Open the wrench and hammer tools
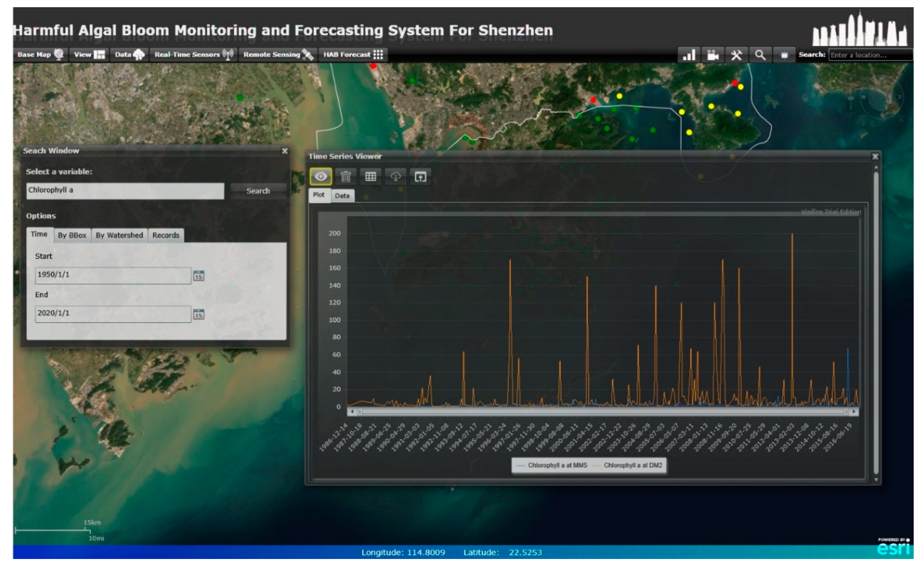This screenshot has height=569, width=924. click(x=736, y=55)
